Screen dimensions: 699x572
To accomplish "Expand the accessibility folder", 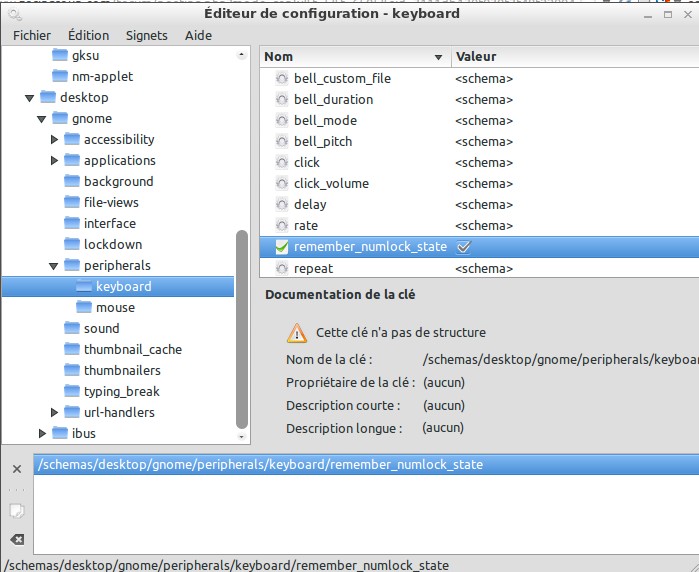I will (54, 139).
